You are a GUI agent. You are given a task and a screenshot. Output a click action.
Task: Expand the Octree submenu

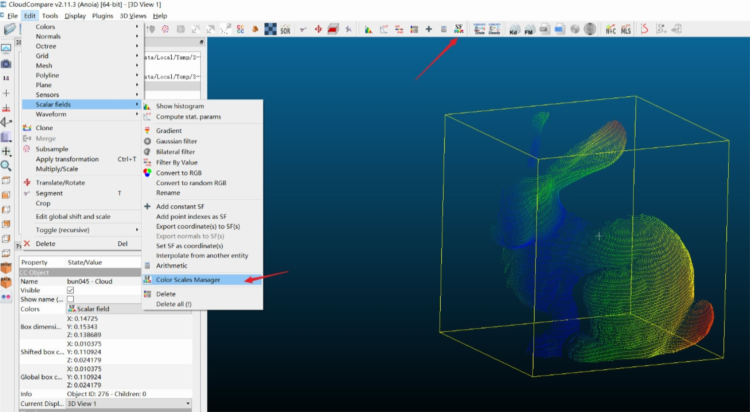click(x=81, y=46)
